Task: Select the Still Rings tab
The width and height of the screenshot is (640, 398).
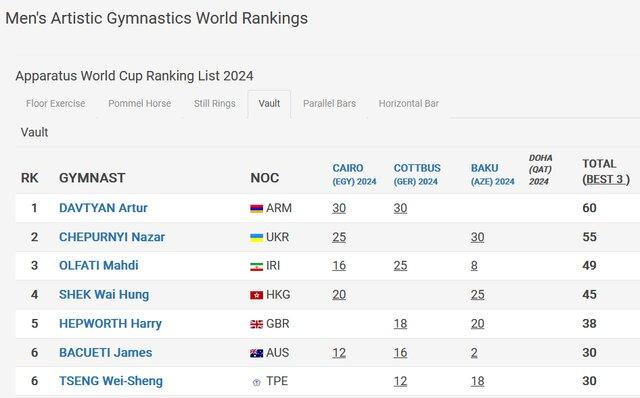Action: click(x=215, y=104)
